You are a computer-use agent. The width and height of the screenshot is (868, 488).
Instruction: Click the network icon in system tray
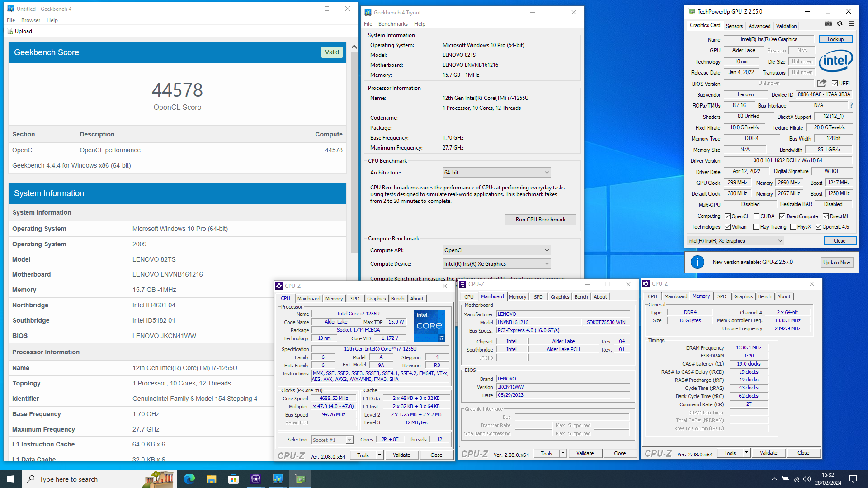pos(797,479)
